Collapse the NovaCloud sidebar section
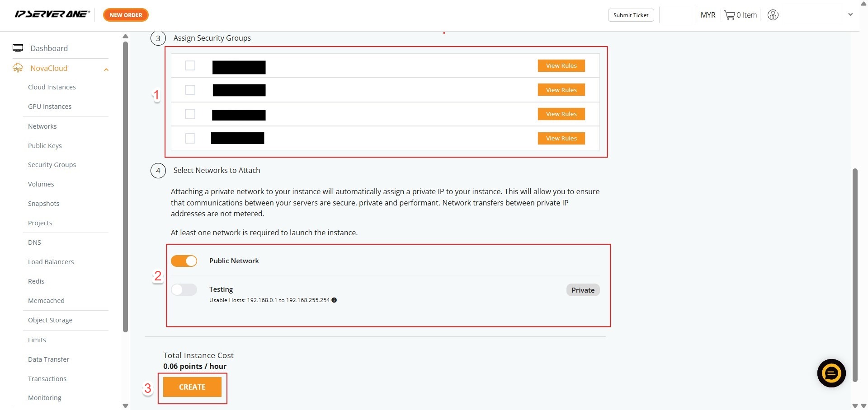Viewport: 868px width, 410px height. [106, 69]
